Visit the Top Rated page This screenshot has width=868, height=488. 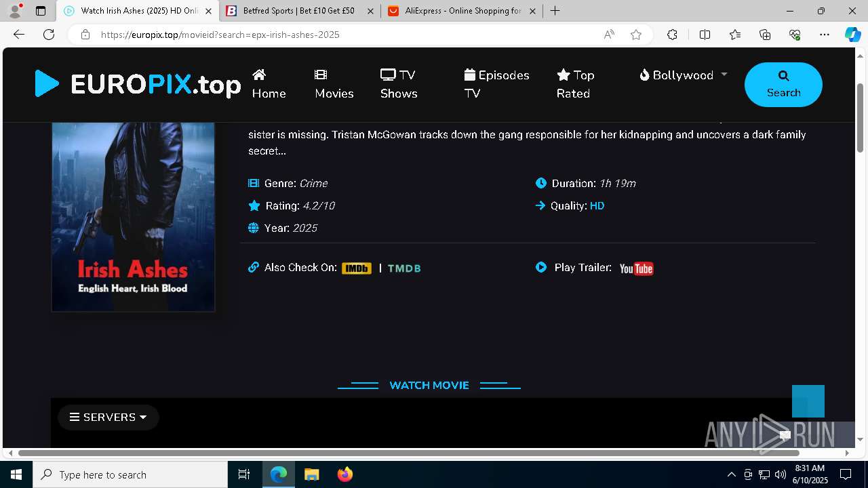pos(575,84)
